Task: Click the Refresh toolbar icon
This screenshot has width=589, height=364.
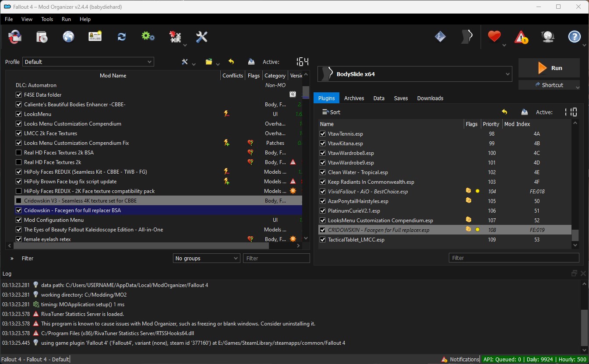Action: (122, 37)
